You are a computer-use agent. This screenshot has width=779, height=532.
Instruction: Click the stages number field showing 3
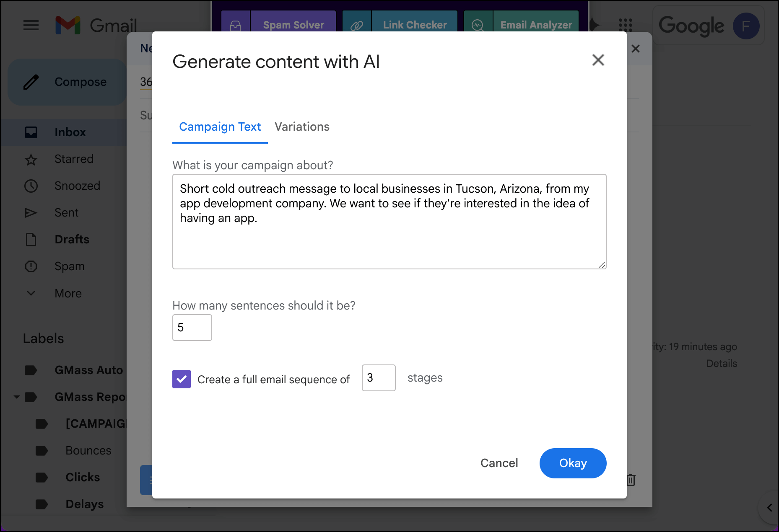(379, 378)
